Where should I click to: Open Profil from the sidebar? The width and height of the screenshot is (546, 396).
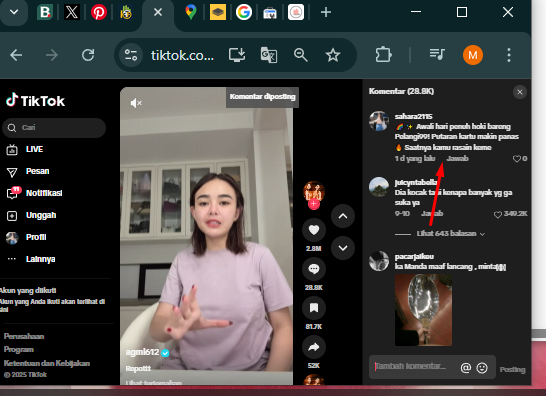coord(26,238)
